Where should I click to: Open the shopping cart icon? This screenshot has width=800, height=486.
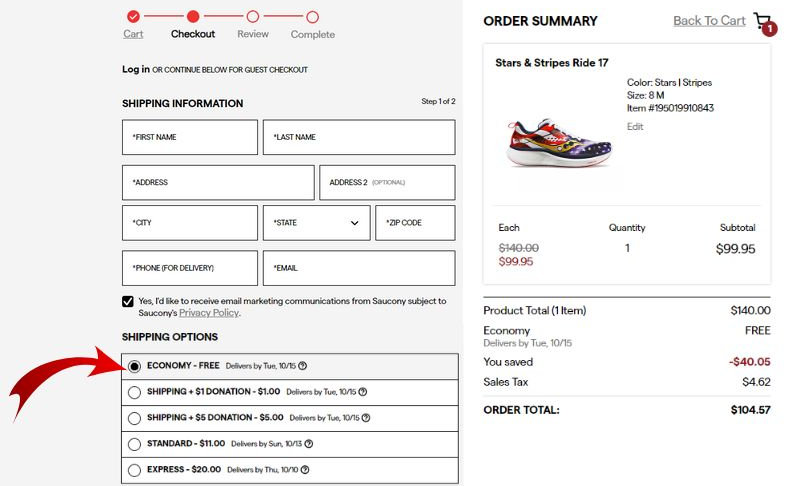click(x=764, y=22)
